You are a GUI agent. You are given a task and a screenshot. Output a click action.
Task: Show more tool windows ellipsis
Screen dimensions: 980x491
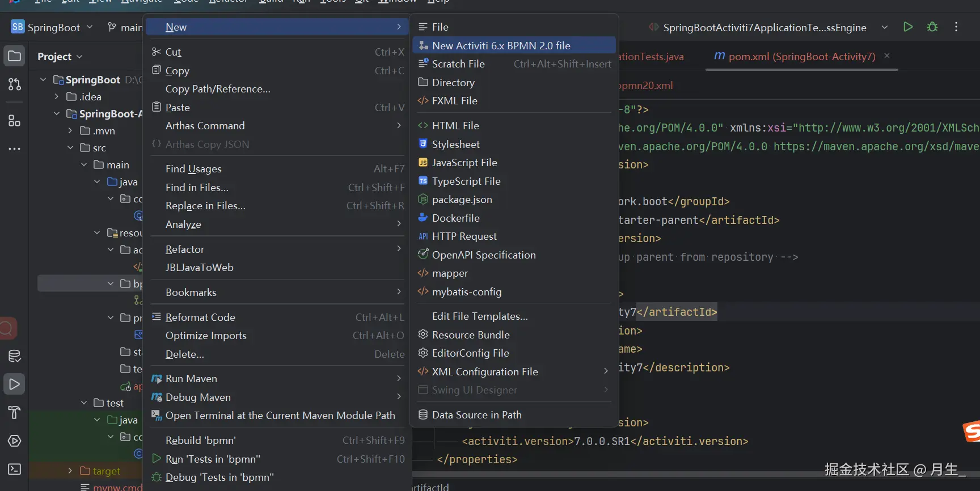point(14,149)
